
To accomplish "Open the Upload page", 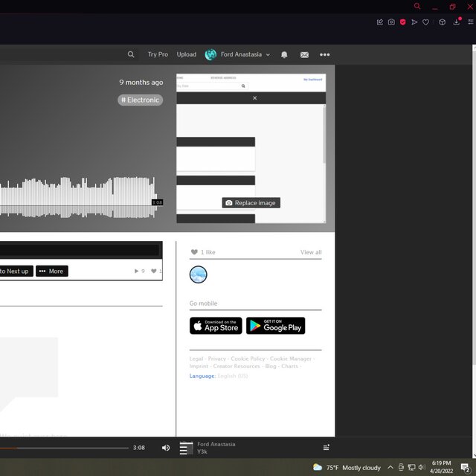I will 187,54.
